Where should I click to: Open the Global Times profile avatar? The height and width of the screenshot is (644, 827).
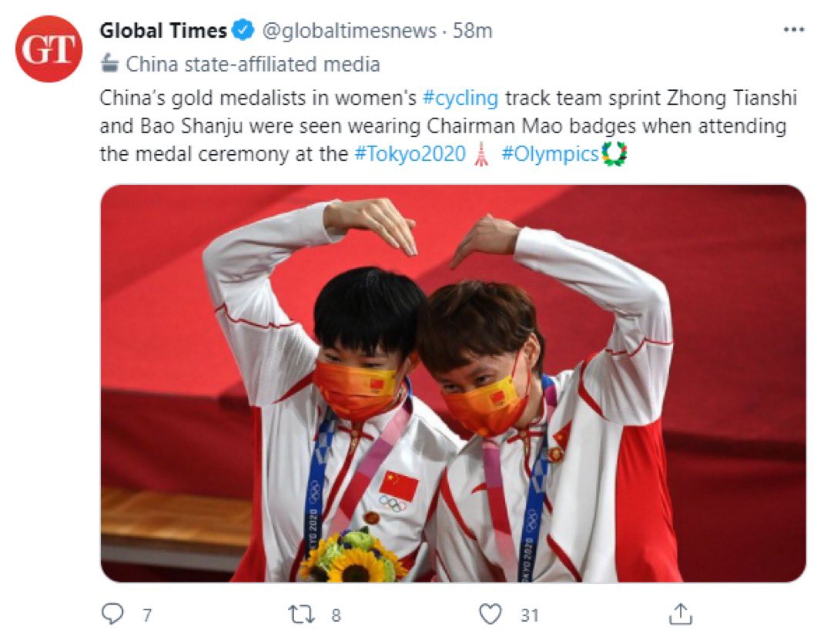pos(49,49)
